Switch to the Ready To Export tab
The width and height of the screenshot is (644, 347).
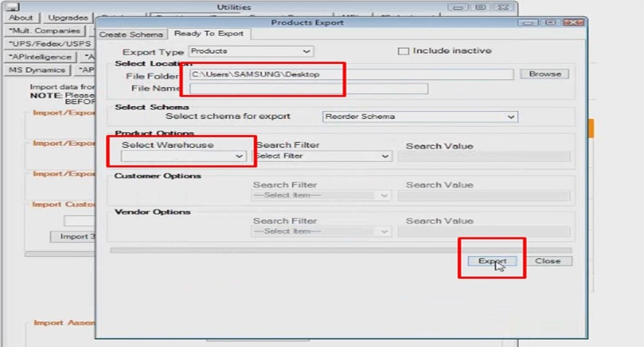click(208, 33)
